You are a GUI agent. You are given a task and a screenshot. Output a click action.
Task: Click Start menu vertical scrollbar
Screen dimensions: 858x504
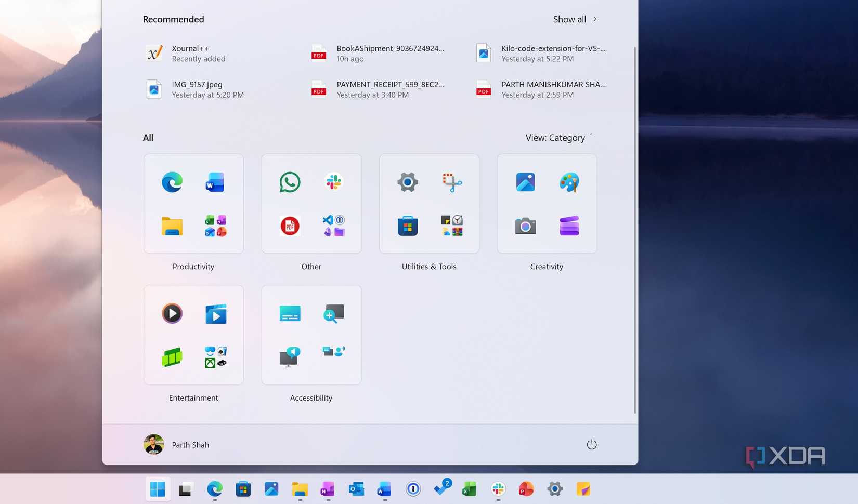click(635, 230)
